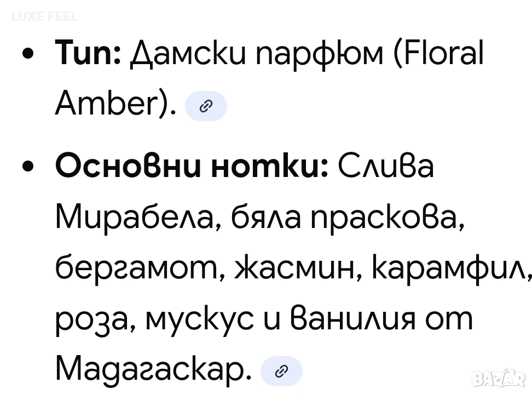The height and width of the screenshot is (394, 532).
Task: Click the LUXE FEEL watermark text
Action: click(44, 17)
